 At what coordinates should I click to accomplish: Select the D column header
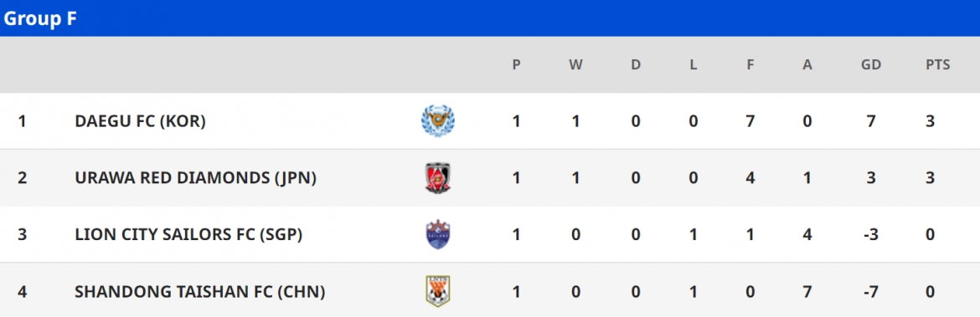coord(636,64)
